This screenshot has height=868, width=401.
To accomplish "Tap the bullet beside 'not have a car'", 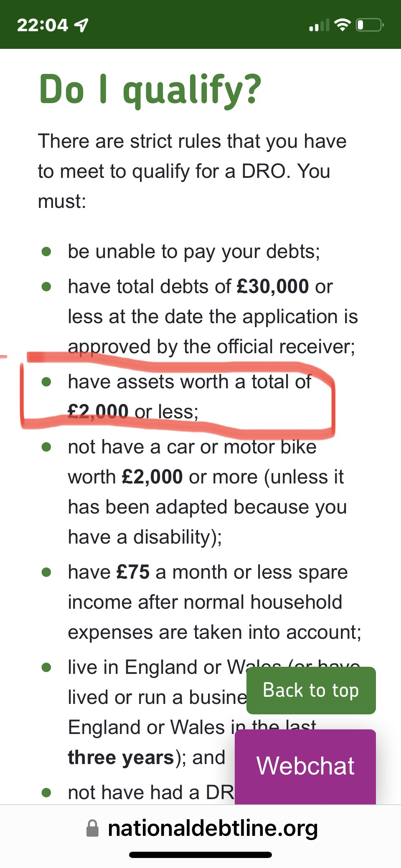I will click(x=46, y=447).
